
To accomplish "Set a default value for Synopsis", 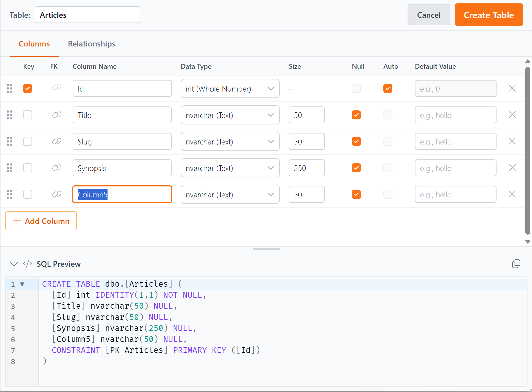I will 456,168.
